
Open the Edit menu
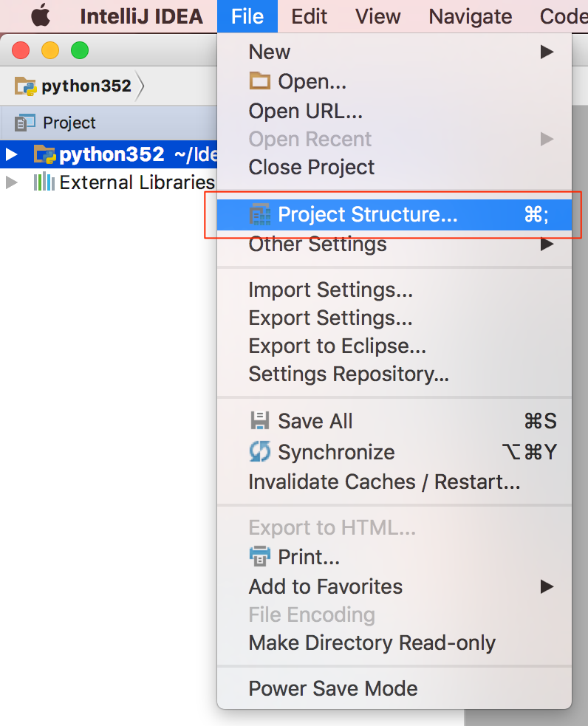(309, 17)
